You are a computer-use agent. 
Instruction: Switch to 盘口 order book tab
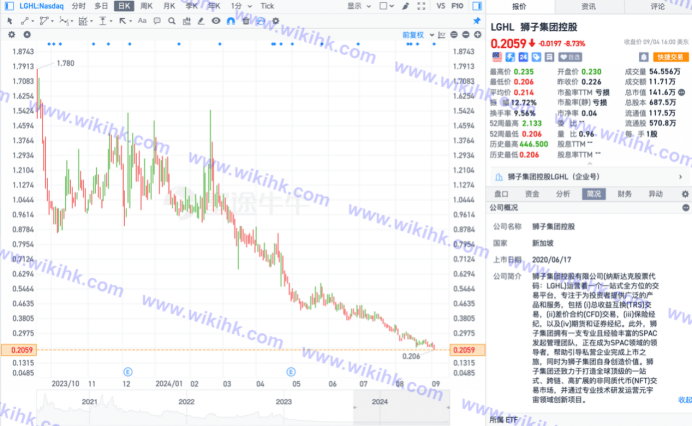click(501, 194)
